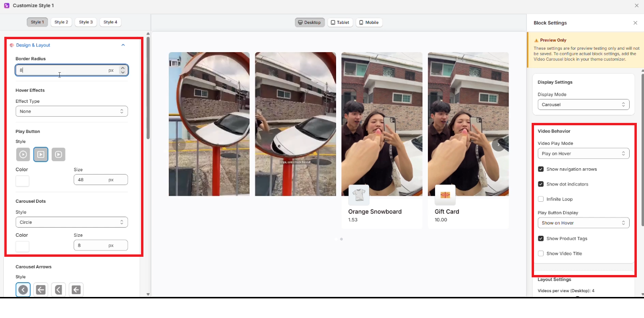Switch to Mobile preview
Image resolution: width=644 pixels, height=318 pixels.
(x=369, y=22)
